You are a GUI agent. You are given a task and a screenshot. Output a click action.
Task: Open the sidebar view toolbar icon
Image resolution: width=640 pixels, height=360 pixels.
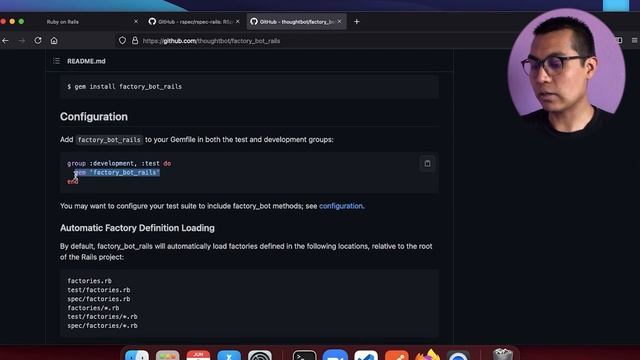(x=619, y=40)
